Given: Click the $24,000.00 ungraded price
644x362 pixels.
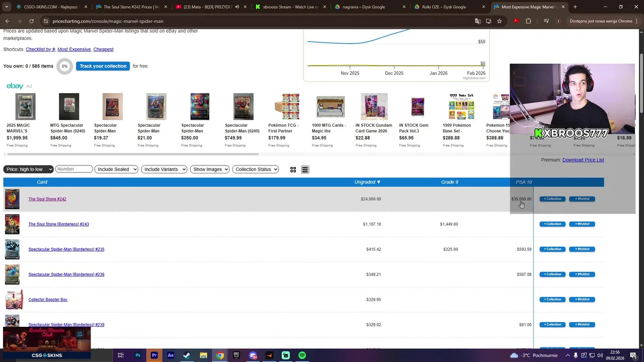Looking at the screenshot, I should 371,199.
